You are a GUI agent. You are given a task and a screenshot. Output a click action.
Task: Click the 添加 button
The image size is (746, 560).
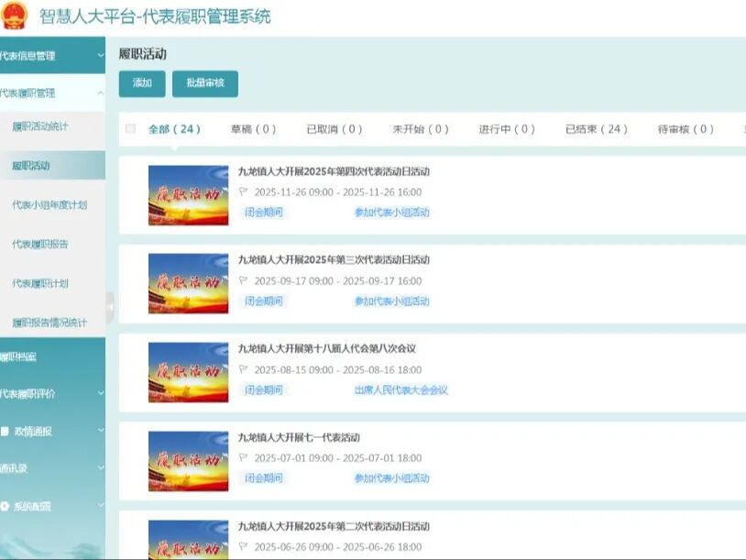(142, 83)
